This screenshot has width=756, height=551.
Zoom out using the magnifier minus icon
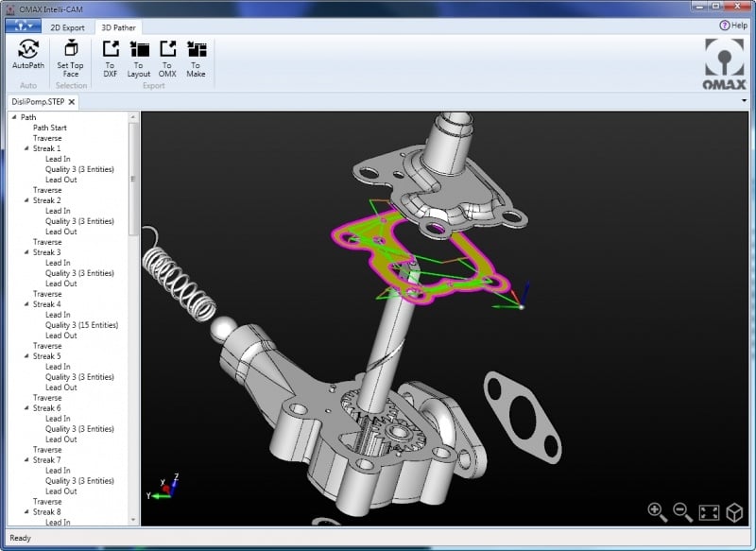coord(682,511)
